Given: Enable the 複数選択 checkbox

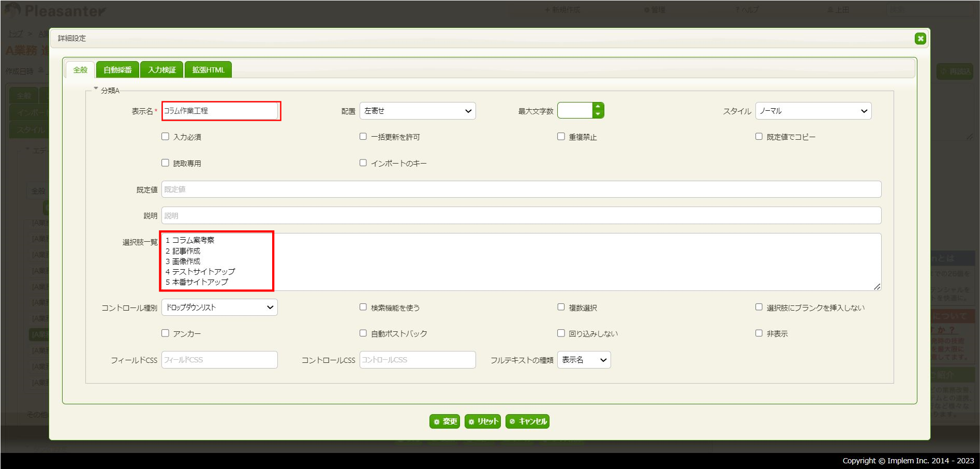Looking at the screenshot, I should pyautogui.click(x=561, y=307).
